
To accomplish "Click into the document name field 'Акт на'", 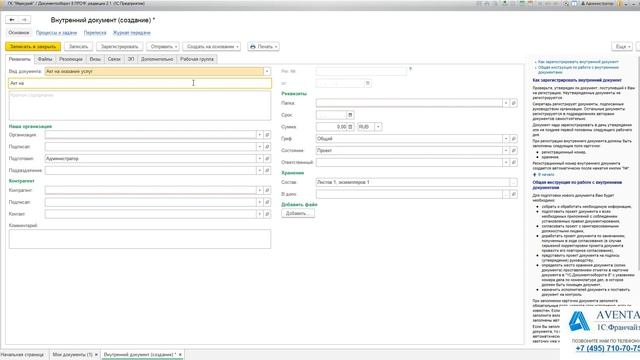I will pos(140,83).
